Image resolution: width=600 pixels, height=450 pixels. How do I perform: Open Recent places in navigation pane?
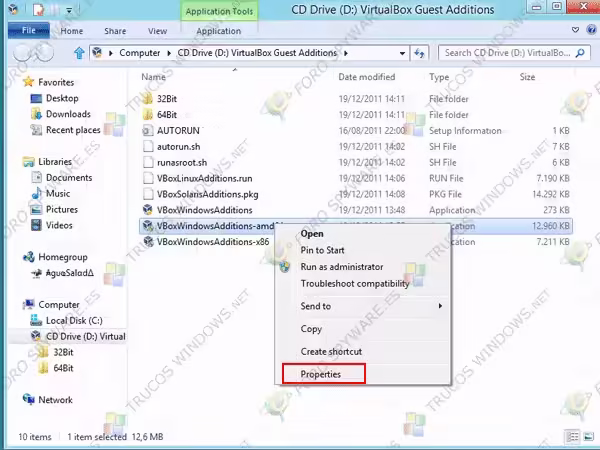click(73, 130)
